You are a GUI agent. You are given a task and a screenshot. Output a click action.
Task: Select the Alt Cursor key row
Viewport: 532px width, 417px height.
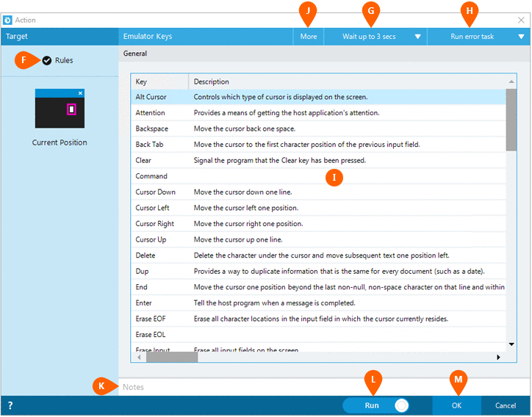click(x=319, y=98)
